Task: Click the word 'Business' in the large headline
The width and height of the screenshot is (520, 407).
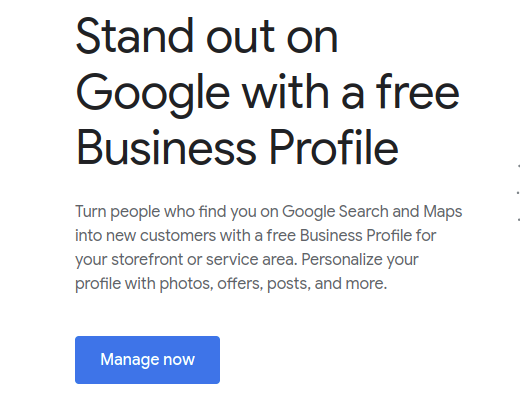Action: coord(166,147)
